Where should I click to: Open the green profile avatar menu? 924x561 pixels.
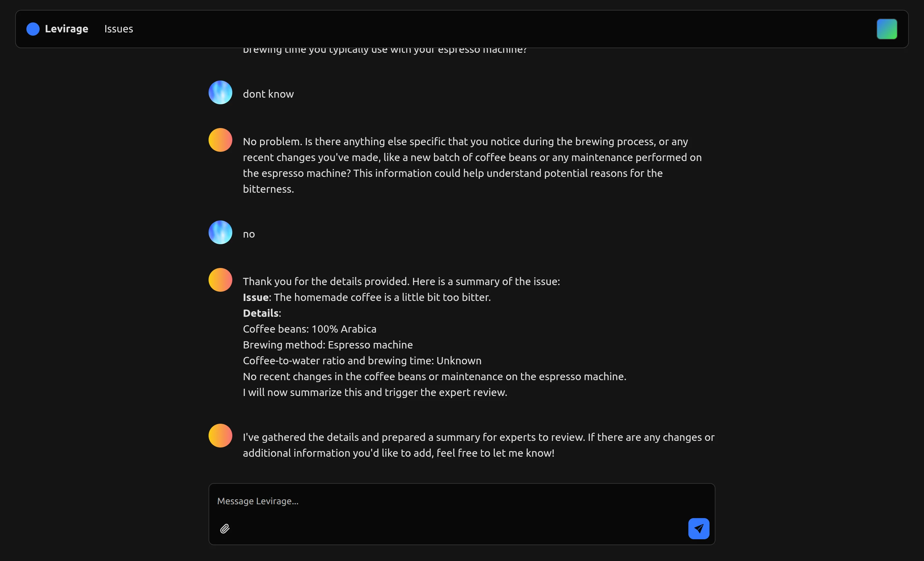point(886,29)
